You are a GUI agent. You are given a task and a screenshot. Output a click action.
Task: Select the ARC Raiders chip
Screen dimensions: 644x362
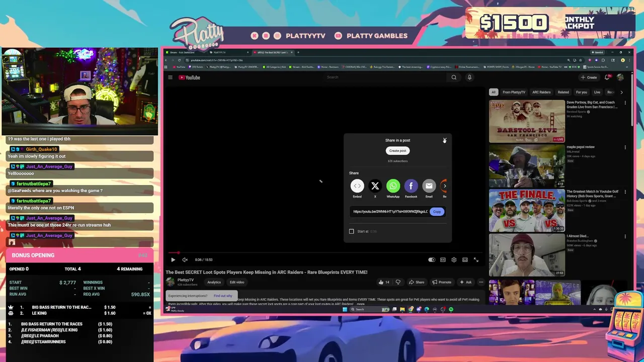tap(541, 92)
